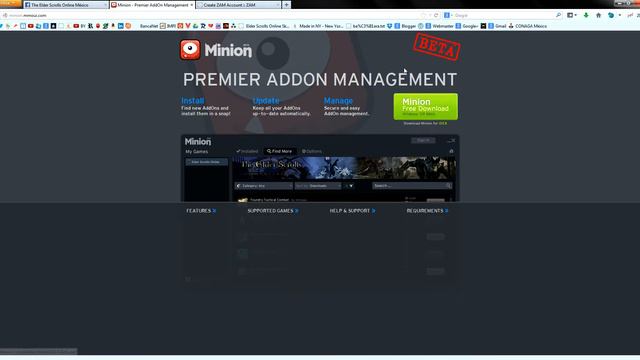This screenshot has height=360, width=640.
Task: Open the Elder Scrolls Online Sk... bookmark
Action: pos(264,26)
